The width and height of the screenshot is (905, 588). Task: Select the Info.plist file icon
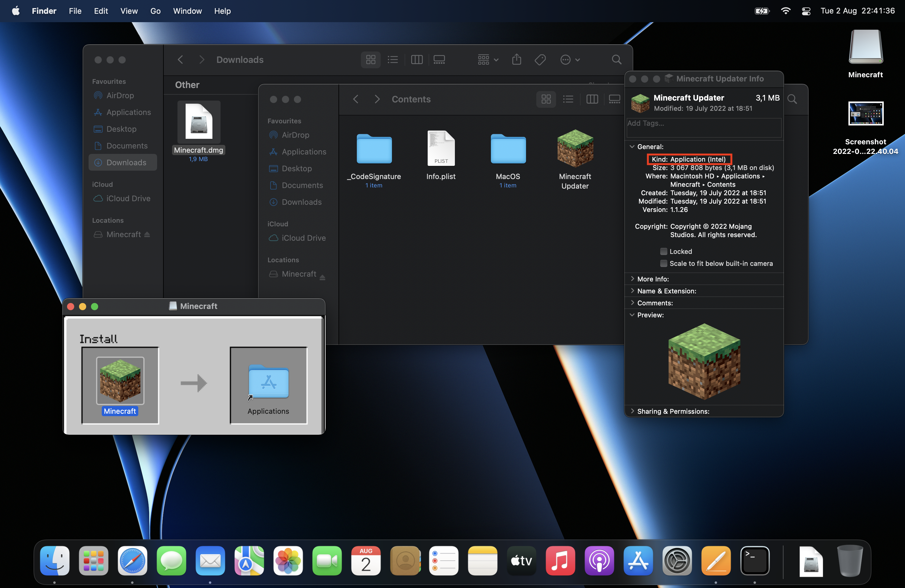[x=441, y=149]
